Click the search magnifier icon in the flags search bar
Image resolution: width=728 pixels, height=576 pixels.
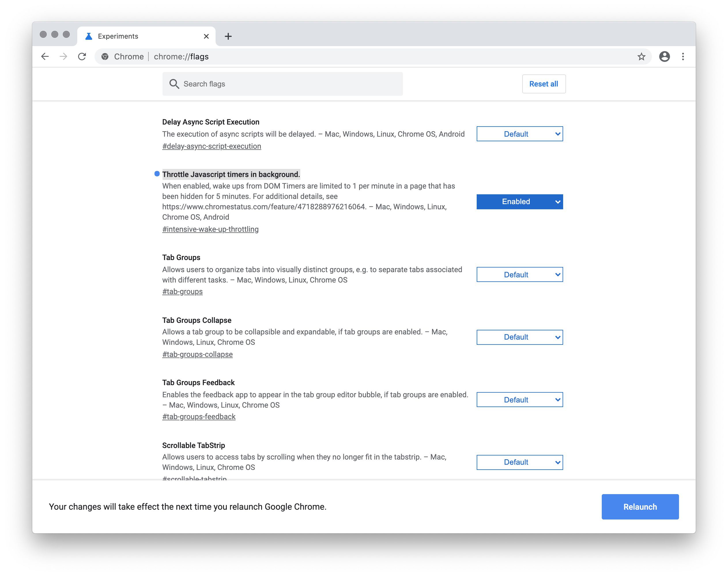174,84
